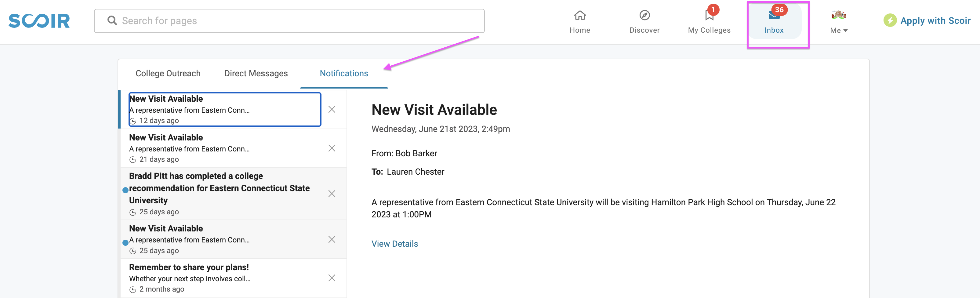Click the green lightning bolt icon
Screen dimensions: 980x298
(890, 20)
